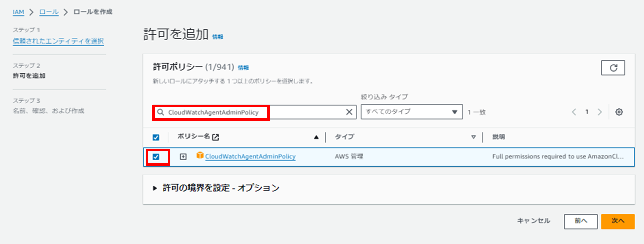Click the タイプ column header text
This screenshot has width=644, height=244.
tap(345, 137)
